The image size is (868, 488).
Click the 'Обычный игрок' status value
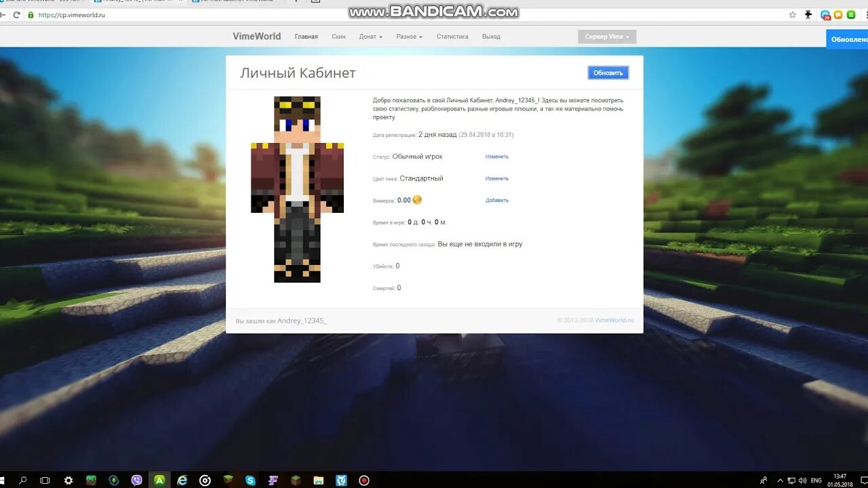(x=417, y=157)
